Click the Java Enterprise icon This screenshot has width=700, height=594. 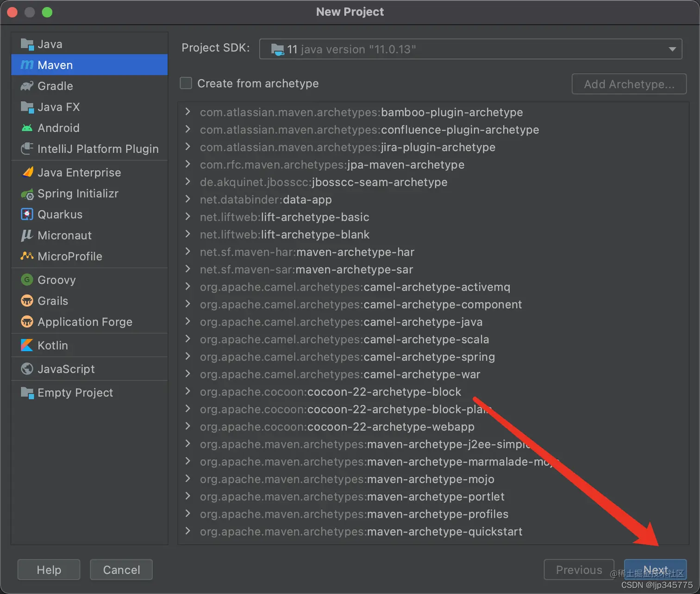click(x=27, y=172)
